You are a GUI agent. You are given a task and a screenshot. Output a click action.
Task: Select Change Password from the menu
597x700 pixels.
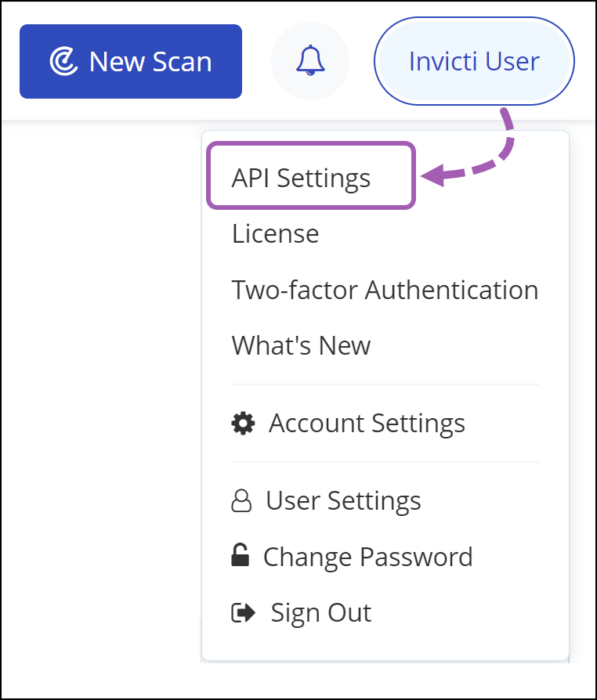[368, 556]
